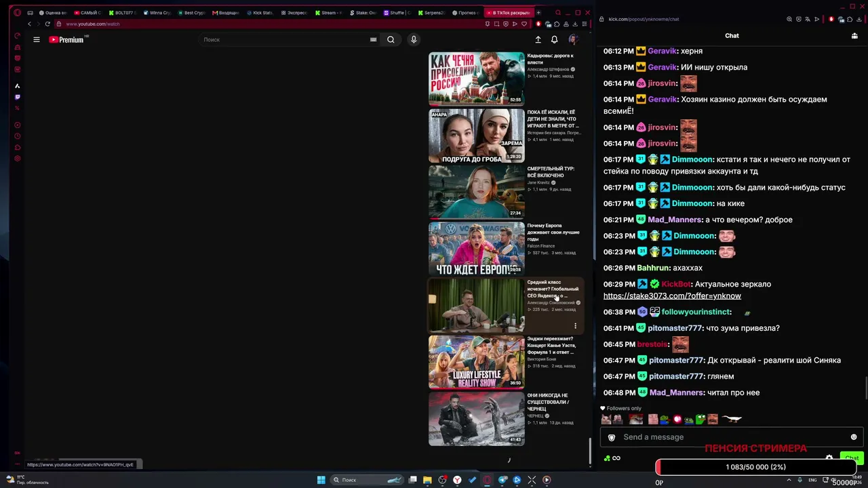868x488 pixels.
Task: Open the Кадыровы: дорога к власти video thumbnail
Action: coord(476,79)
